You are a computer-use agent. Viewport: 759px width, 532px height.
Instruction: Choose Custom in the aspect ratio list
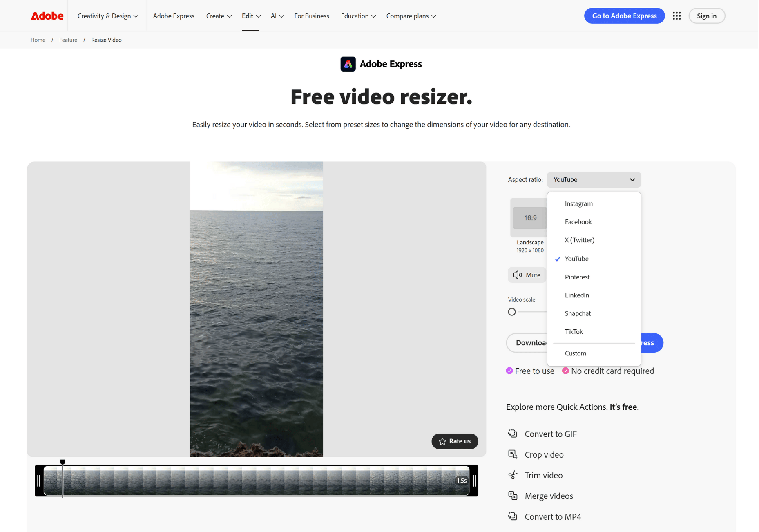(x=575, y=353)
